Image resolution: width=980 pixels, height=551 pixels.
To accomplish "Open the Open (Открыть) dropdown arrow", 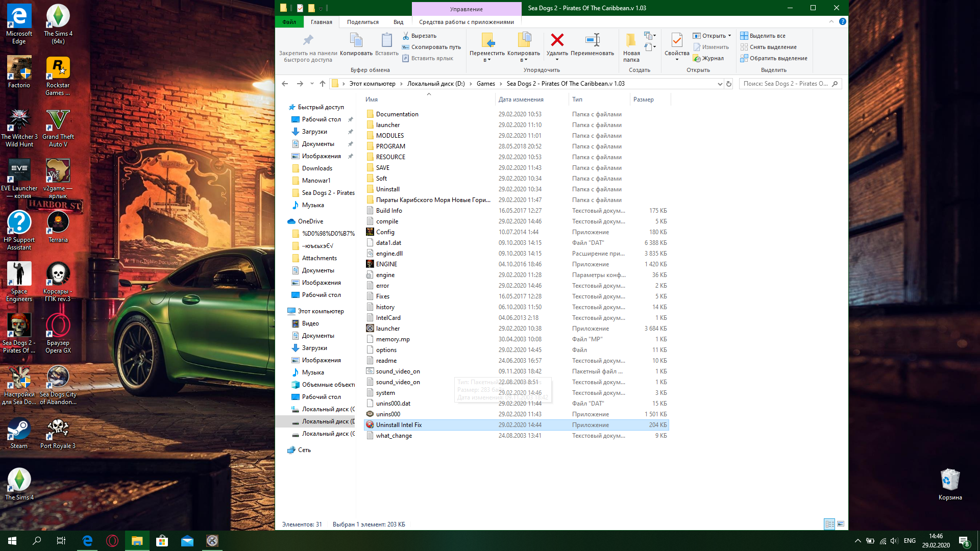I will tap(729, 36).
